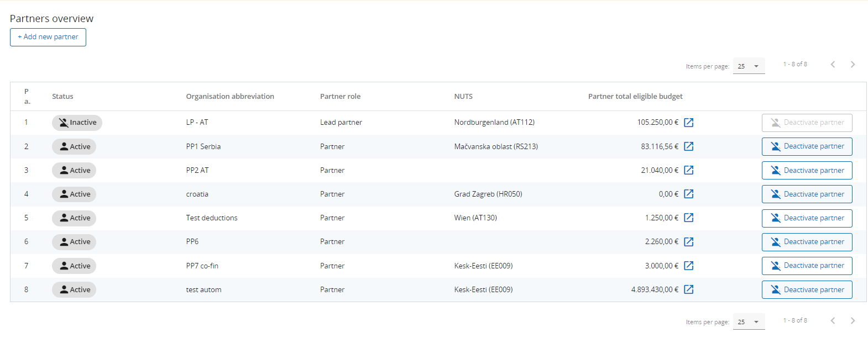Deactivate partner PP1 Serbia
868x338 pixels.
point(807,146)
